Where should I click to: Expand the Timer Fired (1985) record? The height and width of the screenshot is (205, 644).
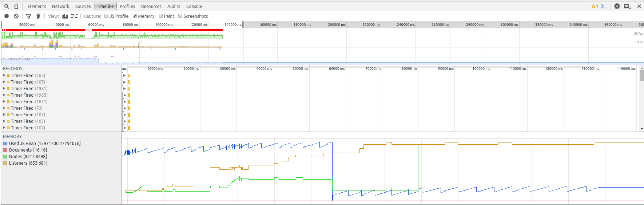4,95
